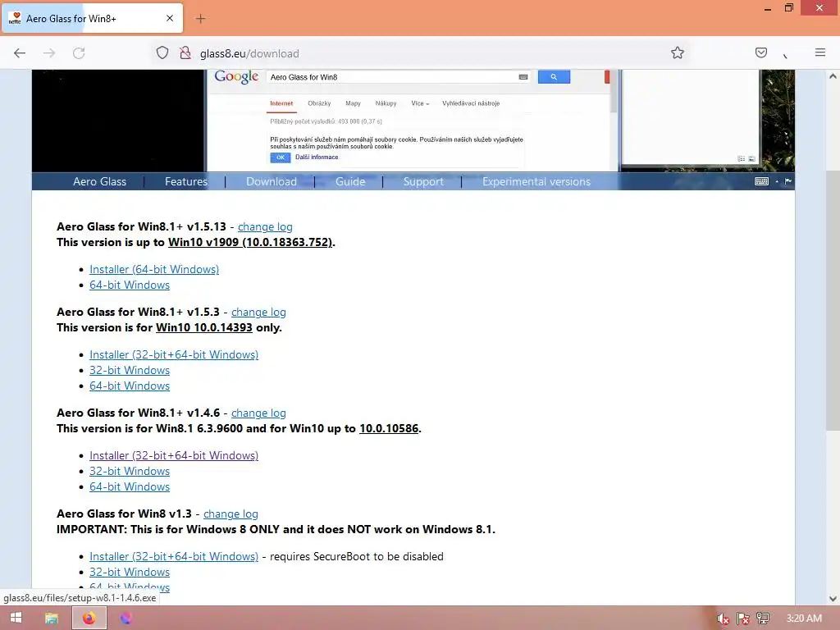Click the forward navigation arrow
840x630 pixels.
click(x=49, y=53)
